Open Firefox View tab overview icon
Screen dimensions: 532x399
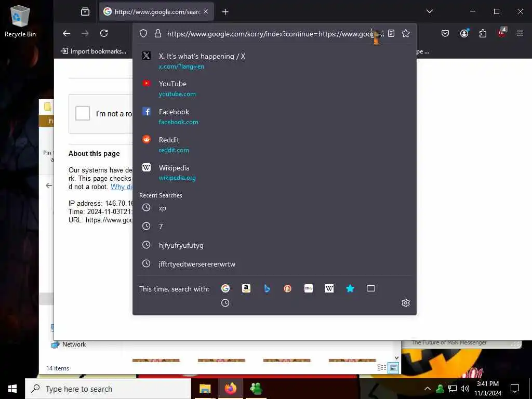click(x=85, y=12)
